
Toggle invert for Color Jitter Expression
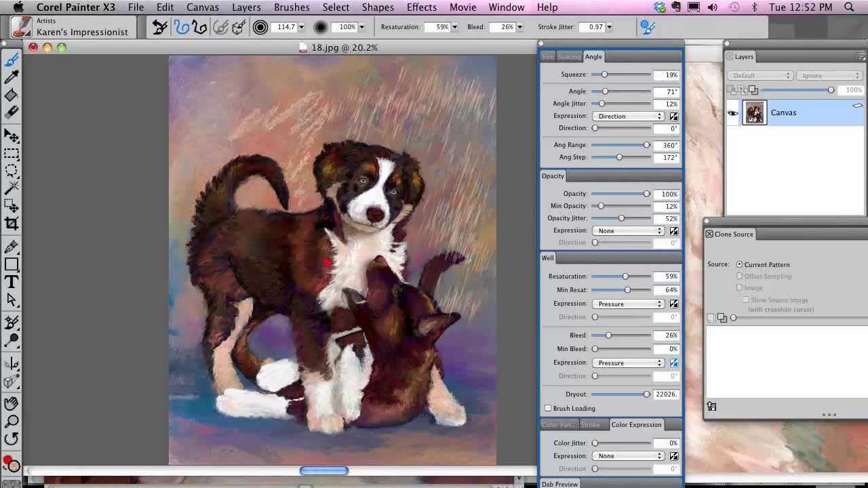[x=674, y=456]
